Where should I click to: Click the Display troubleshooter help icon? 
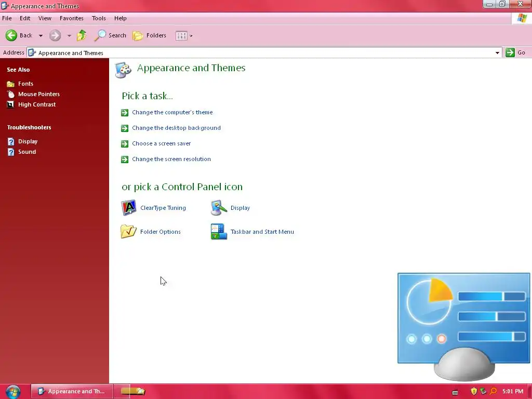[x=11, y=141]
